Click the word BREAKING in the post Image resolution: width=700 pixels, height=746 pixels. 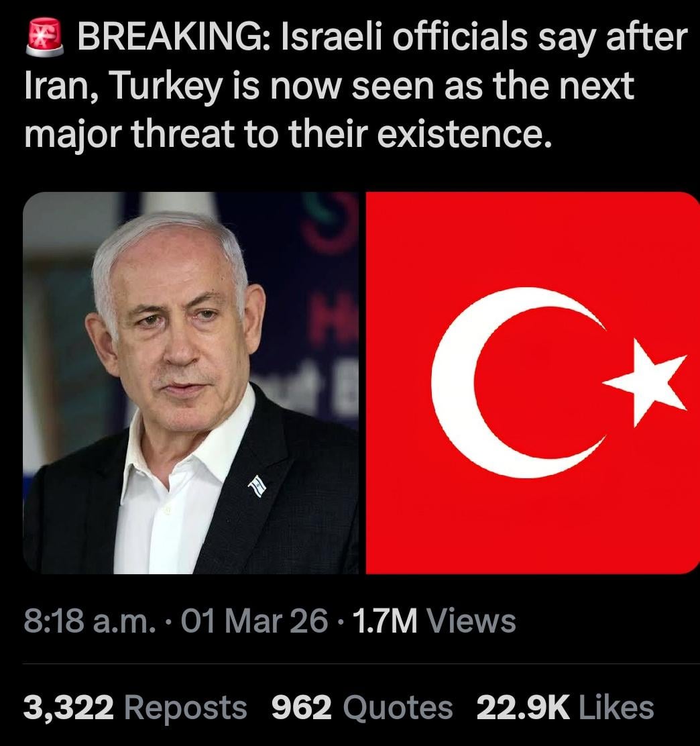[174, 37]
